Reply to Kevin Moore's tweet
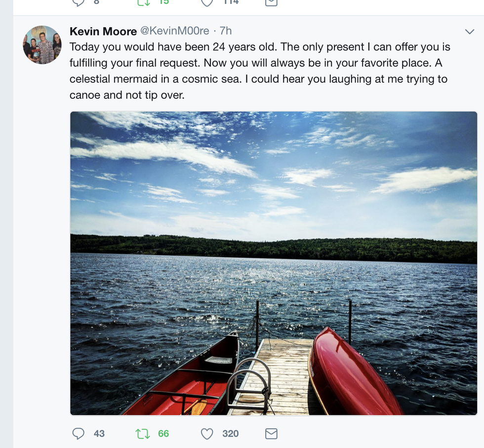 [79, 434]
